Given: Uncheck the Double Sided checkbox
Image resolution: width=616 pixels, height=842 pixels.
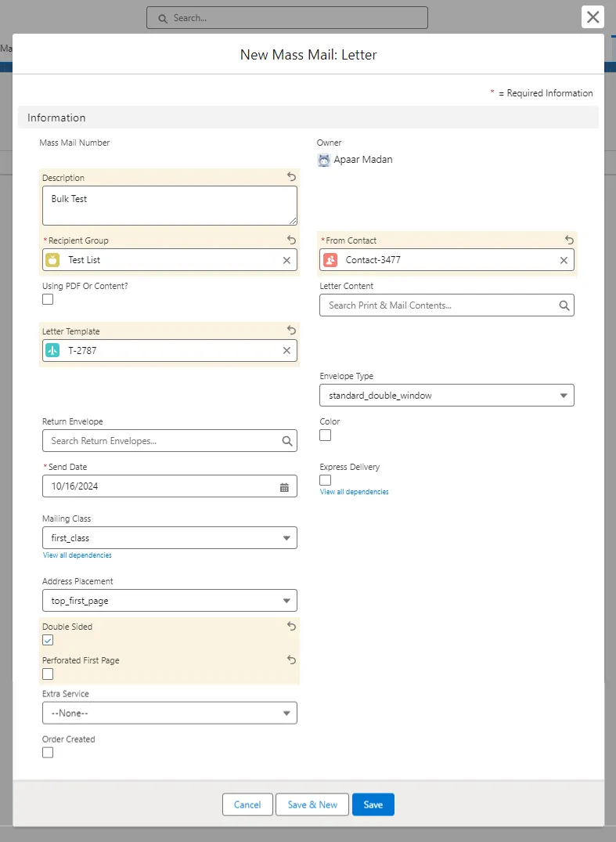Looking at the screenshot, I should [48, 641].
